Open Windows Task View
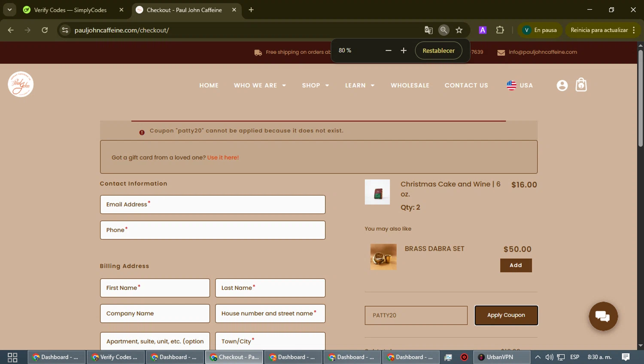 click(x=12, y=357)
